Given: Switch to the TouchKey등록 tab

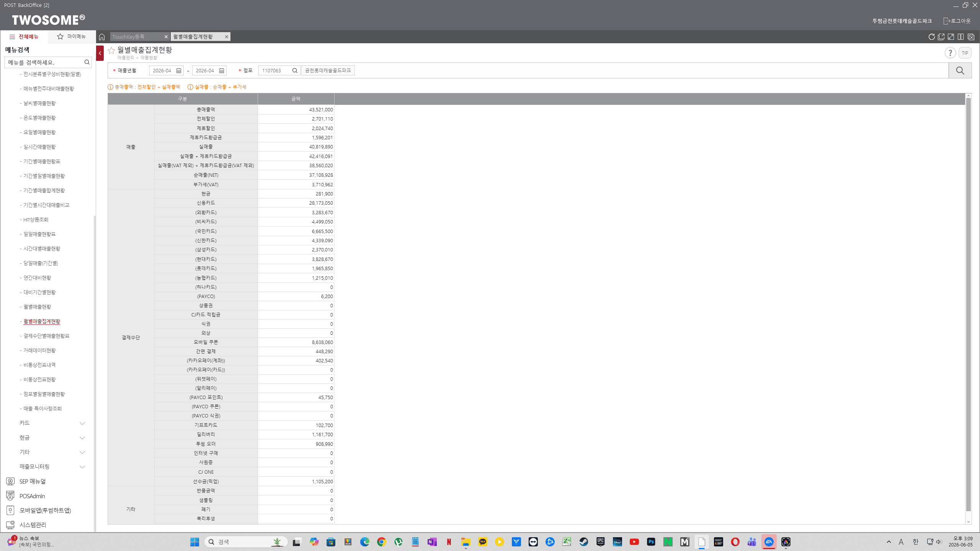Looking at the screenshot, I should [x=136, y=37].
